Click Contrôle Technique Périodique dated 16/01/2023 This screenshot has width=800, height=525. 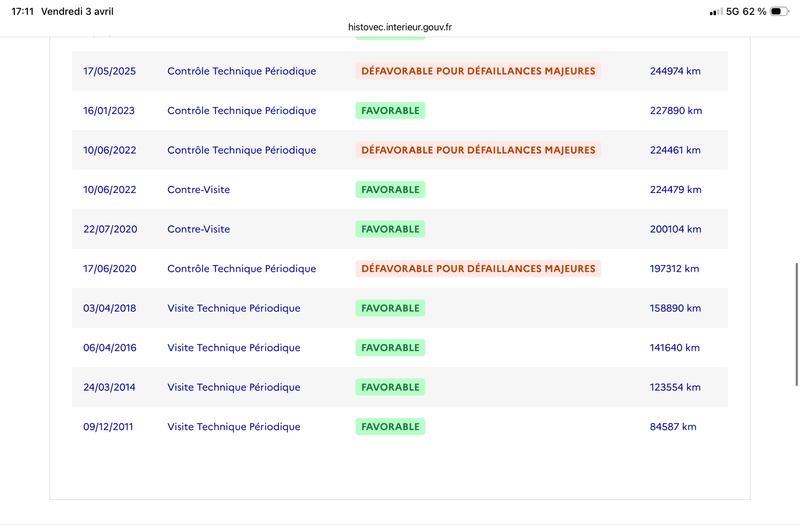coord(241,111)
